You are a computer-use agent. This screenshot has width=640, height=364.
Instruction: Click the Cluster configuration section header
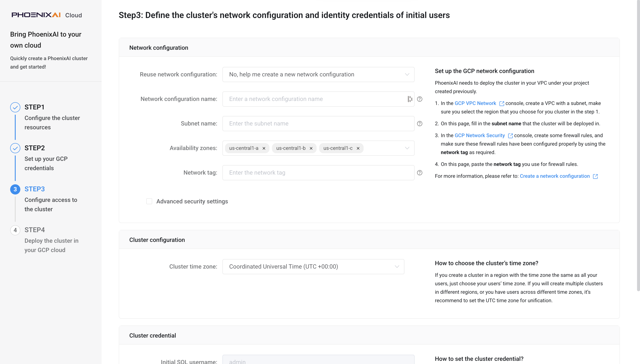click(x=369, y=240)
